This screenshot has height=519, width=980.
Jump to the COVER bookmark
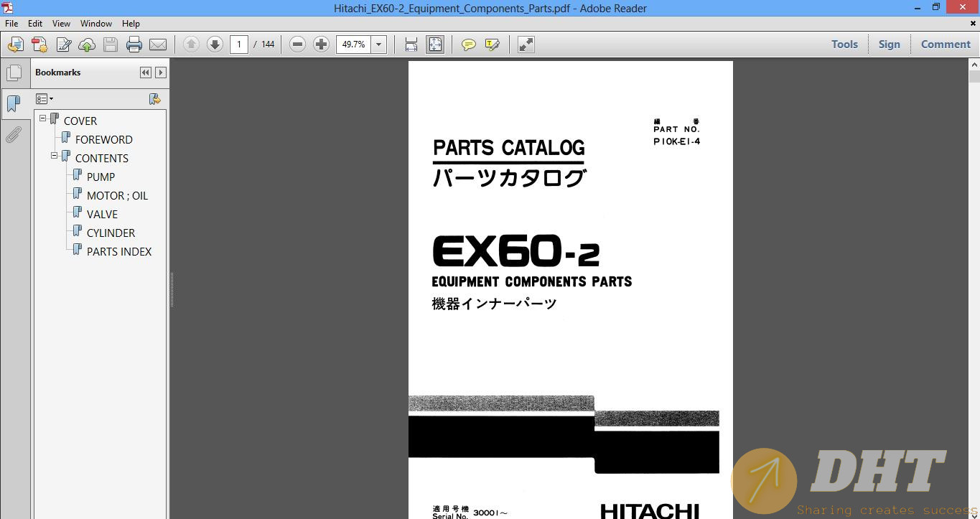pos(80,121)
